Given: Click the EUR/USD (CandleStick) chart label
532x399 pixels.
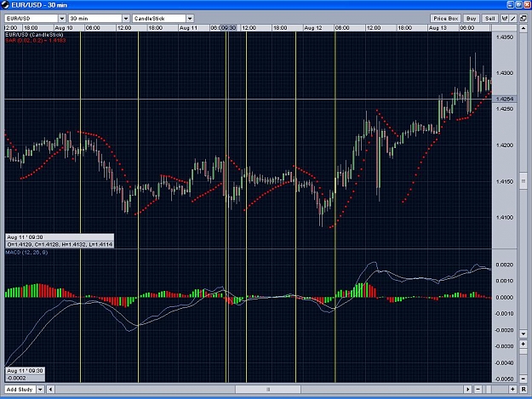Looking at the screenshot, I should coord(34,35).
